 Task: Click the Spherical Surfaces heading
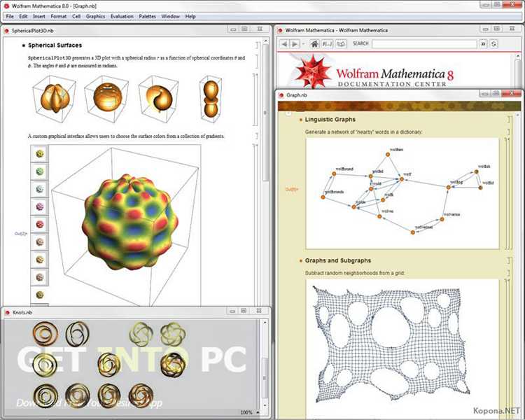pos(55,45)
